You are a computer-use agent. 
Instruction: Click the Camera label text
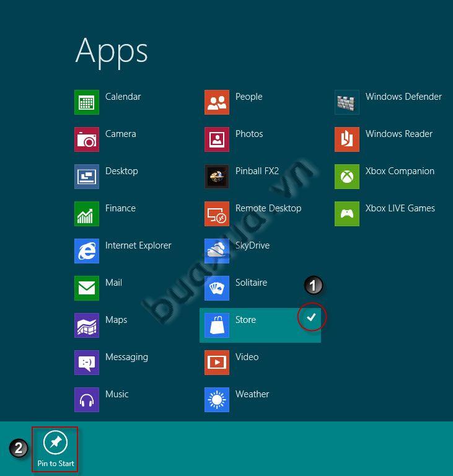click(x=121, y=134)
